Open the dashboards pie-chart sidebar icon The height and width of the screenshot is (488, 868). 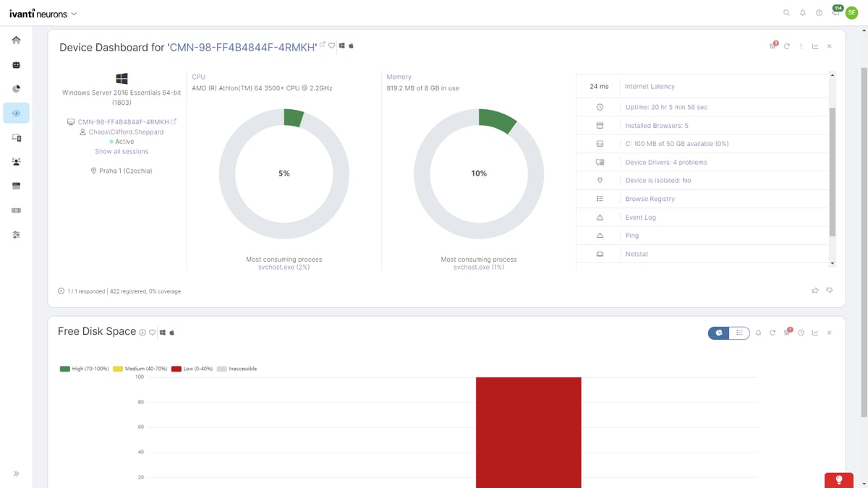tap(16, 88)
